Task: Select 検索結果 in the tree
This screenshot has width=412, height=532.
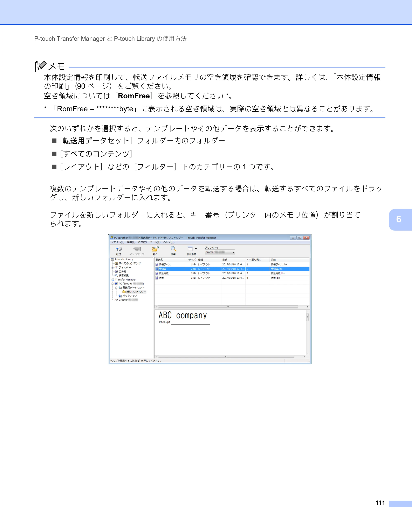Action: [123, 276]
